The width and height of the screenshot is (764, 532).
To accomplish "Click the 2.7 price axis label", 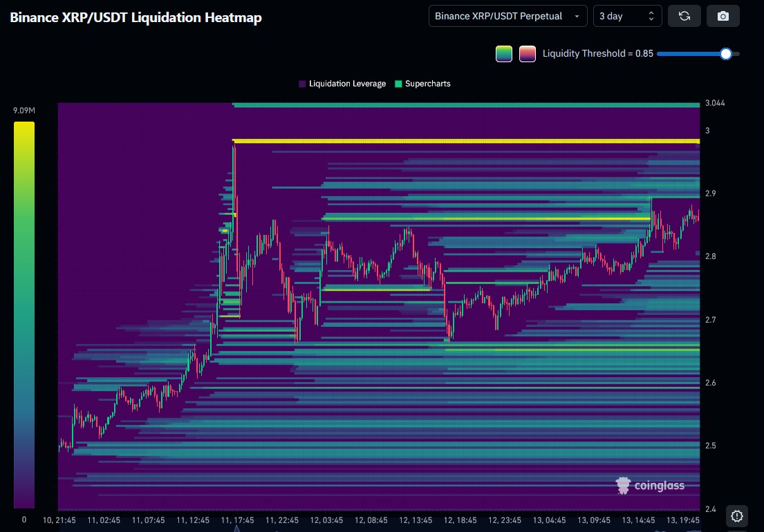I will [x=710, y=320].
